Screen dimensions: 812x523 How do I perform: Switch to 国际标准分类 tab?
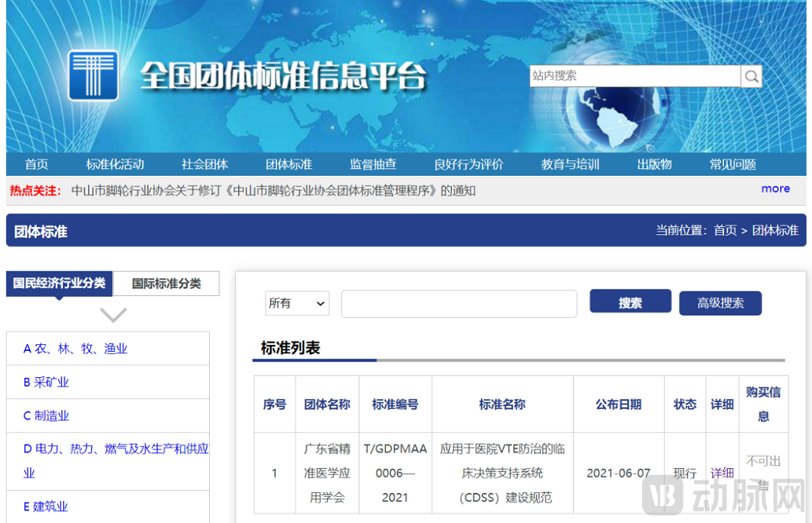point(166,283)
